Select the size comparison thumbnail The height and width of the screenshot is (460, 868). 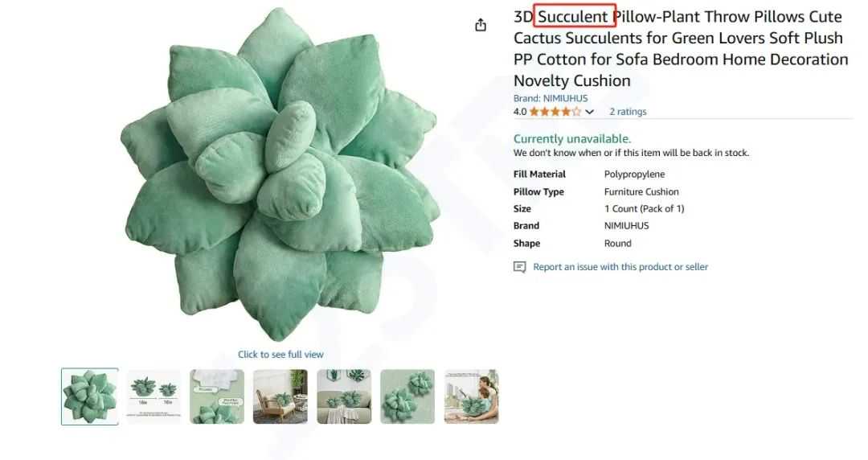pyautogui.click(x=154, y=396)
